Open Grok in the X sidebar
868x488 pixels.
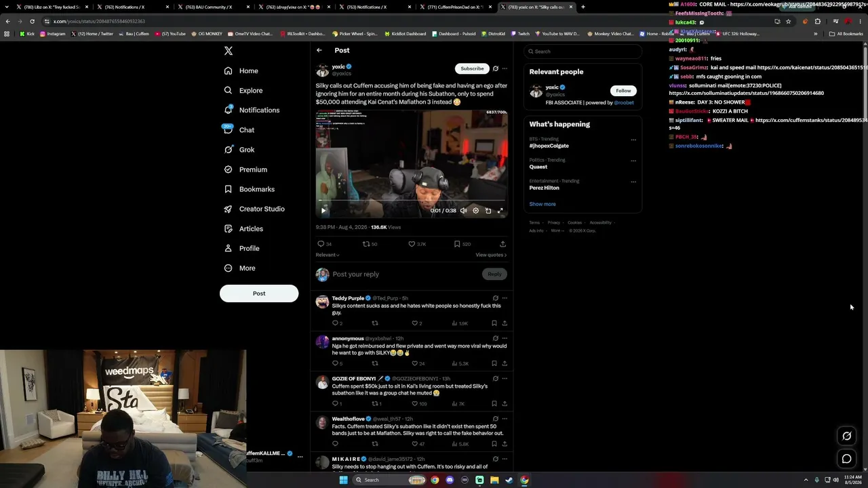pyautogui.click(x=239, y=150)
